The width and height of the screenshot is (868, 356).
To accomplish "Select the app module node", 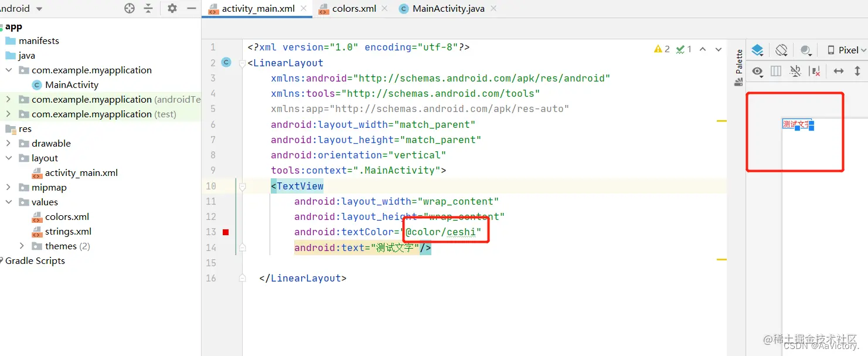I will pyautogui.click(x=13, y=26).
